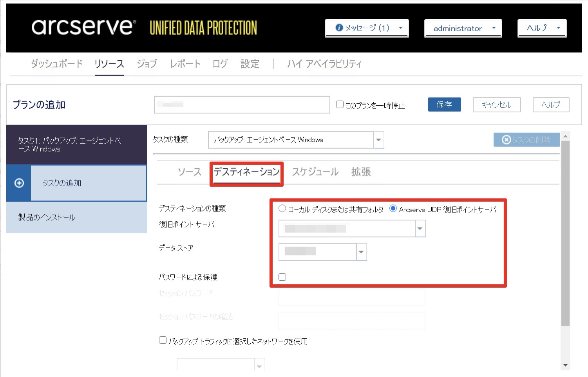This screenshot has height=377, width=588.
Task: Open the ダッシュボード menu tab
Action: pos(57,64)
